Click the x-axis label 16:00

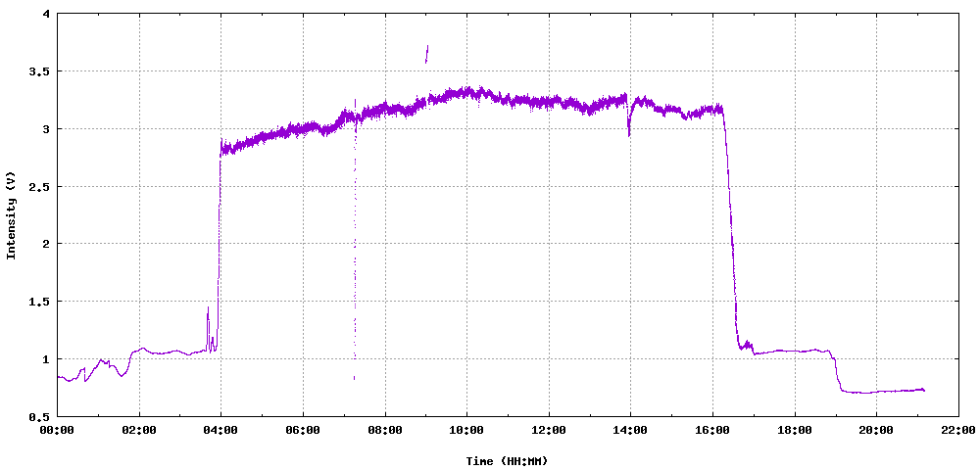click(712, 430)
